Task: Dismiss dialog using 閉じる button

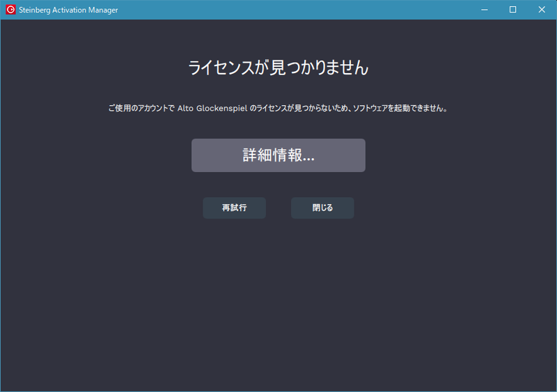Action: point(322,208)
